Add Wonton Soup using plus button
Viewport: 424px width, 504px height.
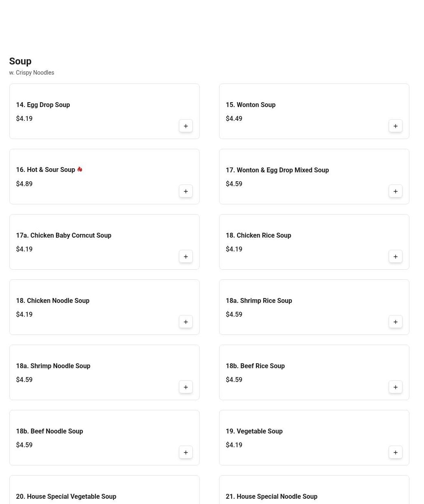[396, 126]
